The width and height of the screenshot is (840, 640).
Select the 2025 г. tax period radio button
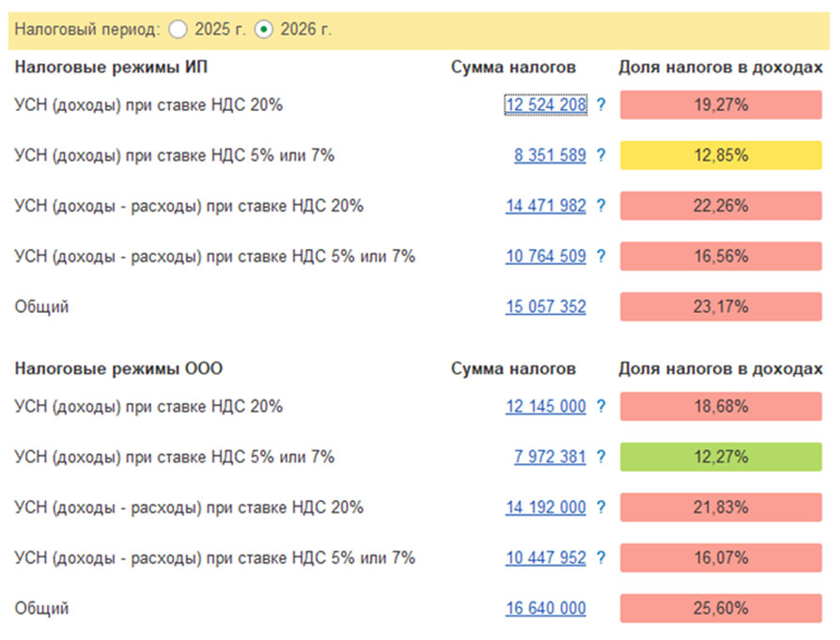click(x=179, y=30)
